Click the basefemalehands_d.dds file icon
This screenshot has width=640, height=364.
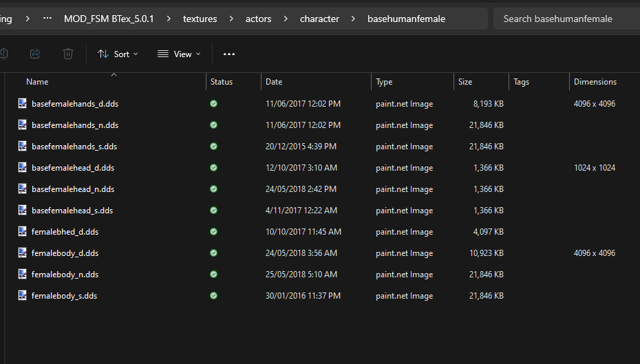(x=23, y=103)
